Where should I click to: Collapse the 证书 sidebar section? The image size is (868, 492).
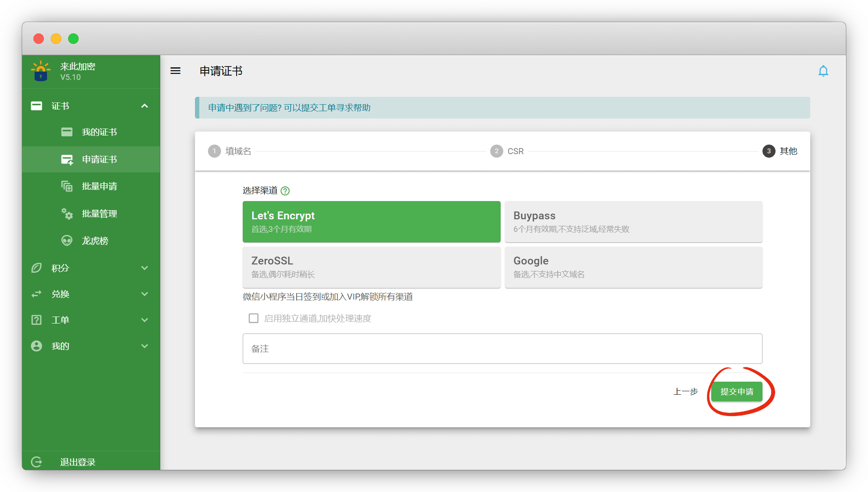pos(145,106)
